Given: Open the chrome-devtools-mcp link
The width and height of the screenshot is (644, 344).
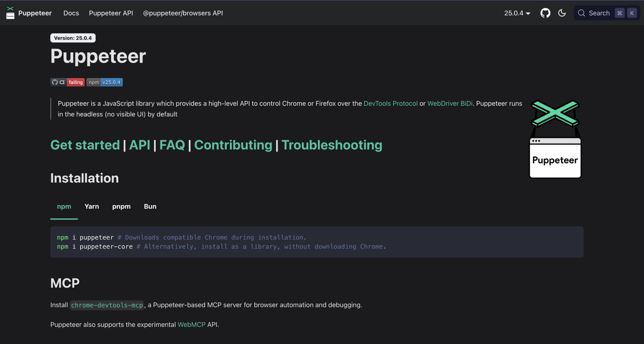Looking at the screenshot, I should click(107, 305).
